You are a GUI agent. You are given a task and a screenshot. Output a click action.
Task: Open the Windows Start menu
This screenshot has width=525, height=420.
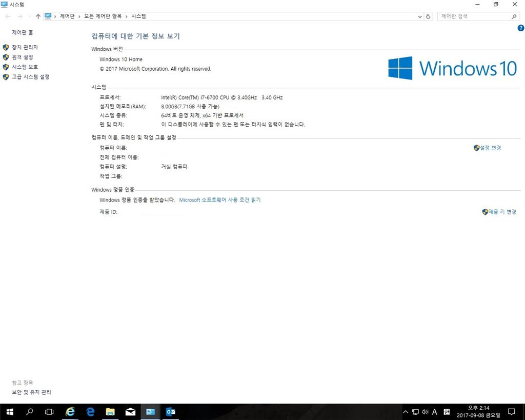(10, 412)
